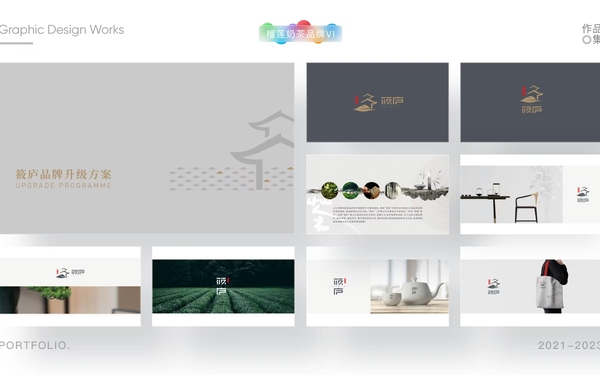The height and width of the screenshot is (375, 600).
Task: Click the Graphic Design Works heading
Action: pos(62,30)
